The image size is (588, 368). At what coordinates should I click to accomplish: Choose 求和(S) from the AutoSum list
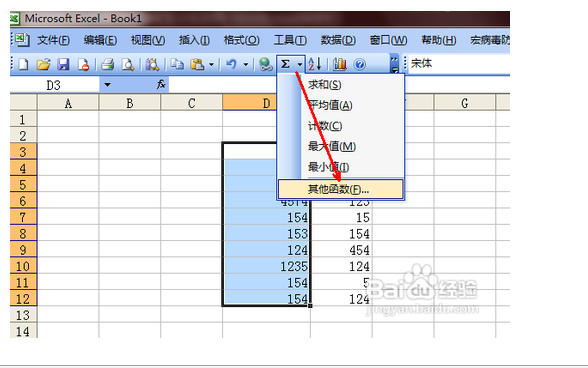pos(341,85)
